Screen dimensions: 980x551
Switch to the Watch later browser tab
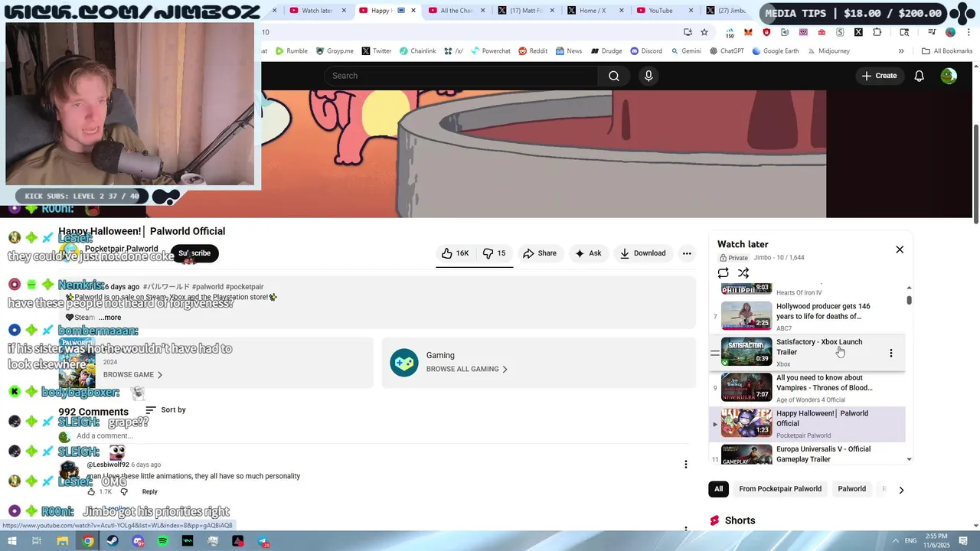point(317,11)
